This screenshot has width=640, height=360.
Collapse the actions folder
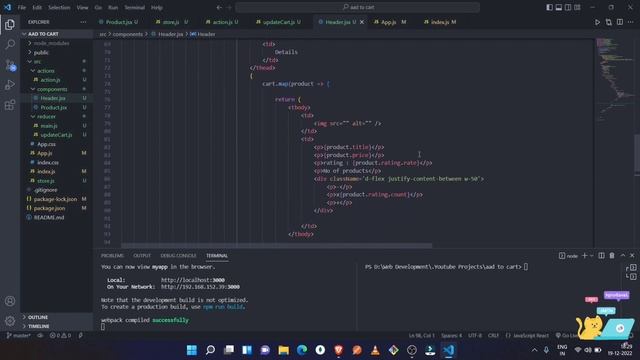pos(56,71)
